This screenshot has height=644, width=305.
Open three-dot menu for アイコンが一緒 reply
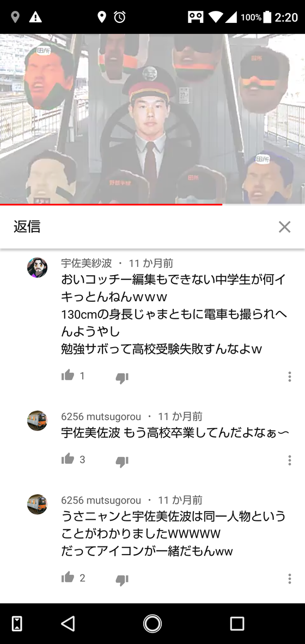pyautogui.click(x=289, y=579)
